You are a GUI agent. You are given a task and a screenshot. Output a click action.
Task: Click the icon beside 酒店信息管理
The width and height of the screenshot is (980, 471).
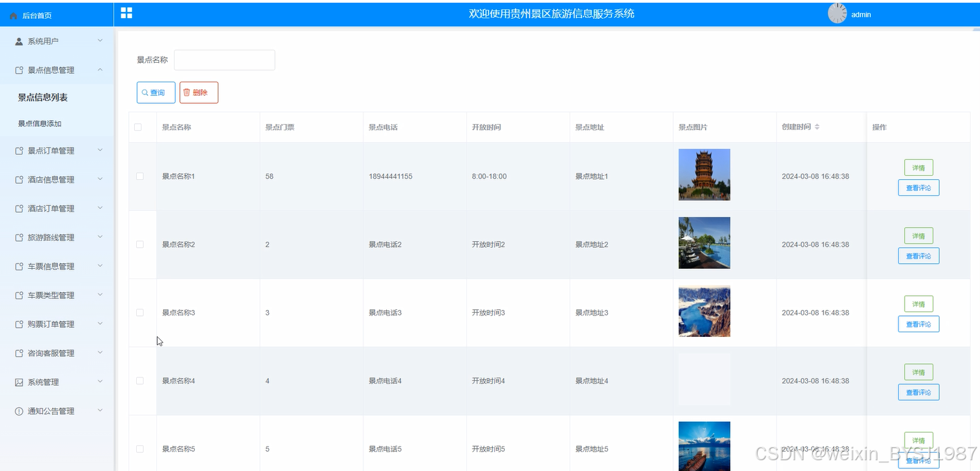click(x=19, y=180)
